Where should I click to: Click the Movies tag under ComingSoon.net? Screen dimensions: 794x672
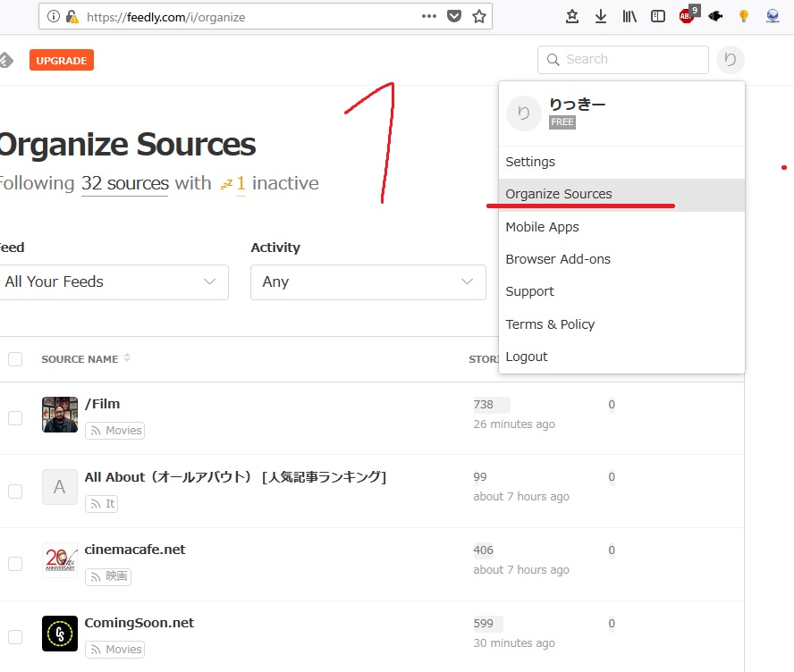pos(115,650)
